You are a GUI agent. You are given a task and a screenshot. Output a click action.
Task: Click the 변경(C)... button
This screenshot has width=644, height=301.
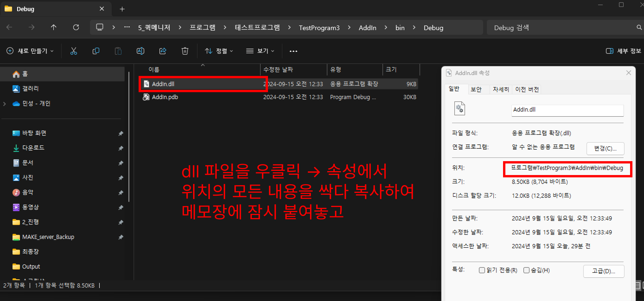tap(605, 149)
